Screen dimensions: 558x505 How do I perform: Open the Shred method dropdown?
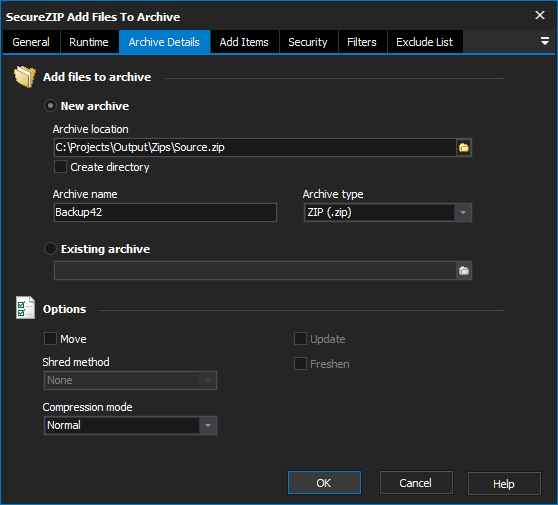click(130, 380)
